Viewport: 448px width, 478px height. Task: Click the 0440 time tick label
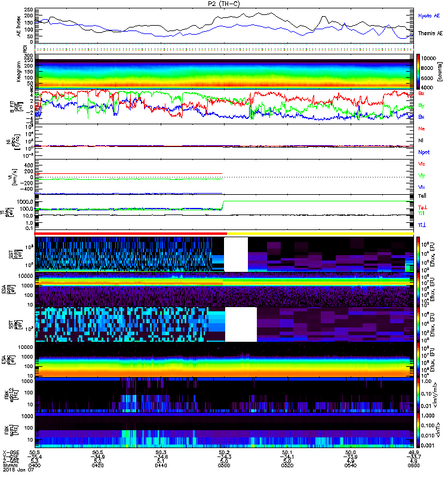click(x=161, y=465)
